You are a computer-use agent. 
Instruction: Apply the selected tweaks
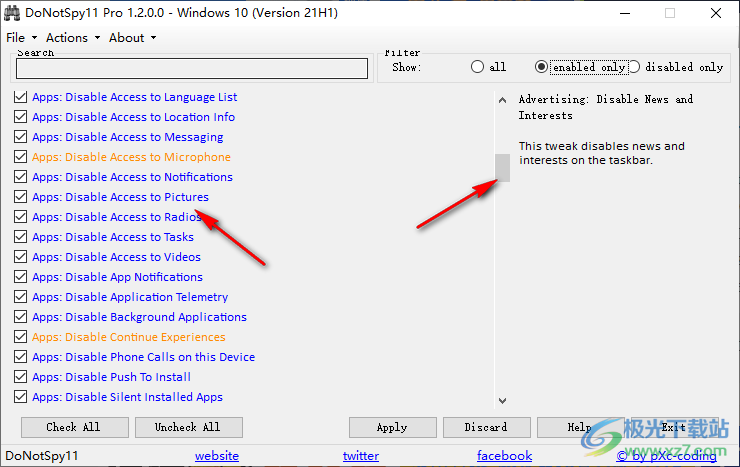pyautogui.click(x=393, y=427)
